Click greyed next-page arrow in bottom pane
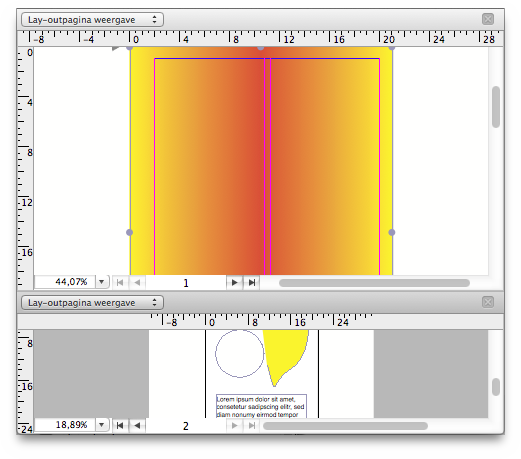The height and width of the screenshot is (459, 521). pyautogui.click(x=235, y=425)
